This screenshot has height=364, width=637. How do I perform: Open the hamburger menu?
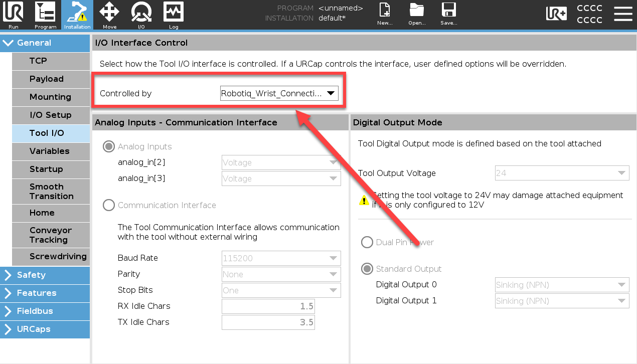click(623, 14)
